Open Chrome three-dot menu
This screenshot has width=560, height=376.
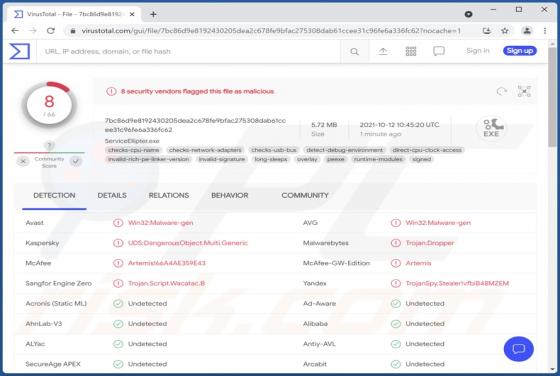pos(545,31)
